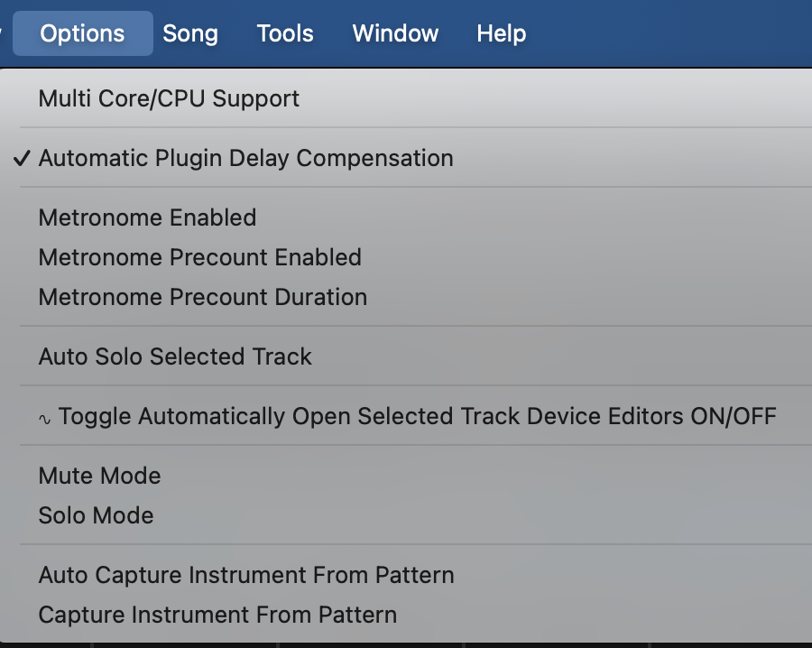
Task: Click the ON/OFF text in Device Editors entry
Action: click(733, 416)
